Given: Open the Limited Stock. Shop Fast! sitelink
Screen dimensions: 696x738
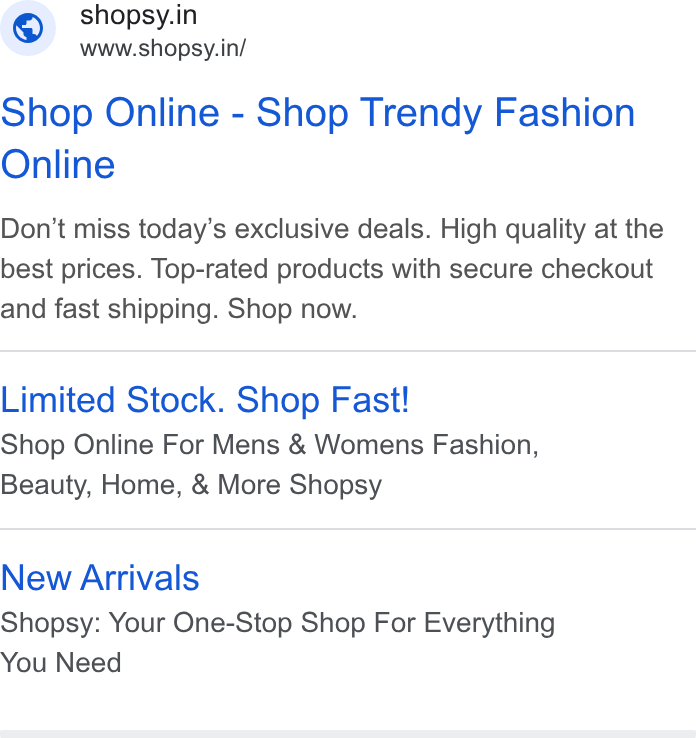Looking at the screenshot, I should tap(205, 400).
